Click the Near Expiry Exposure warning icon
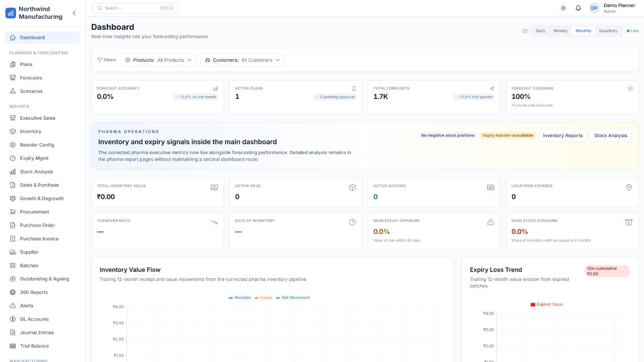The height and width of the screenshot is (362, 644). [491, 222]
